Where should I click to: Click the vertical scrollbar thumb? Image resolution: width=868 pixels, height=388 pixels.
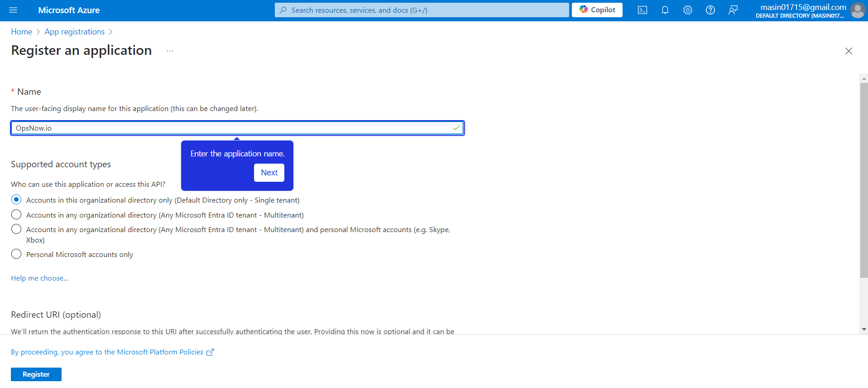click(x=864, y=180)
